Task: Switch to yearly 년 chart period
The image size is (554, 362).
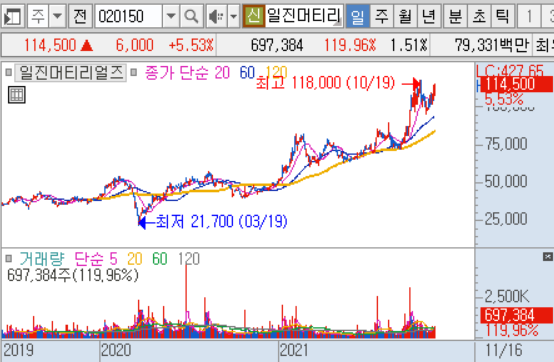Action: (x=429, y=16)
